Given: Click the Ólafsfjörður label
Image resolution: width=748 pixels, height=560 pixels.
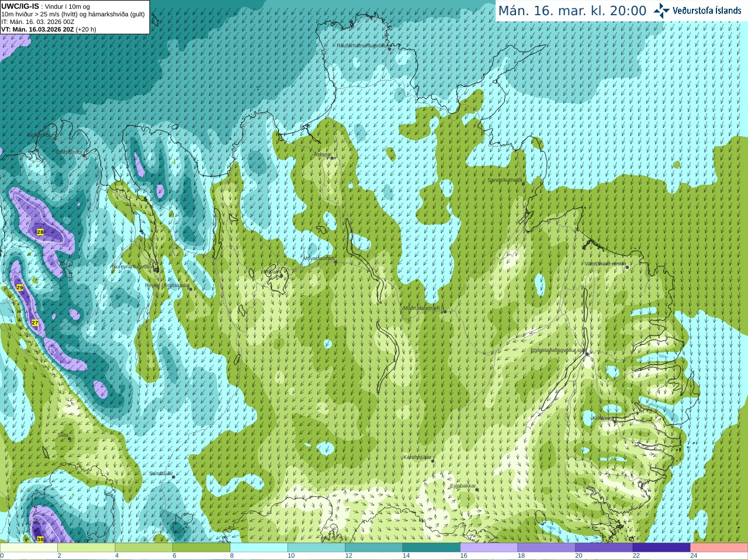Looking at the screenshot, I should [69, 152].
